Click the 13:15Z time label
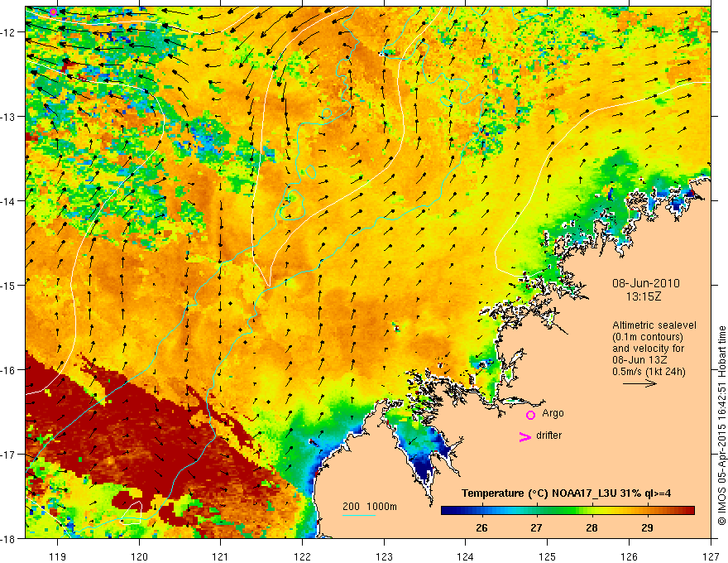 point(644,296)
